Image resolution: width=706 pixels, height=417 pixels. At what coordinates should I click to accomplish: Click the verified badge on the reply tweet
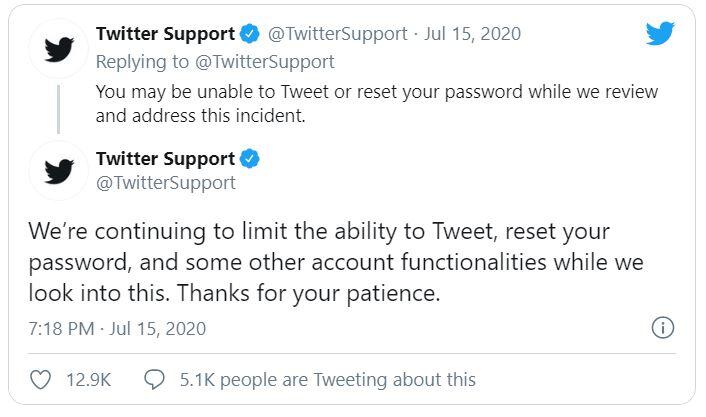click(x=249, y=34)
